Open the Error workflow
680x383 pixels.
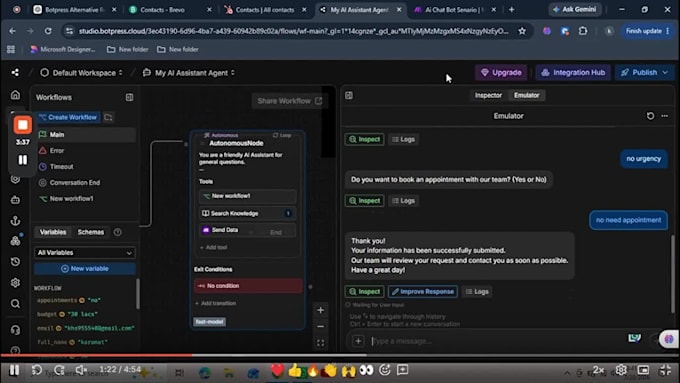point(86,151)
